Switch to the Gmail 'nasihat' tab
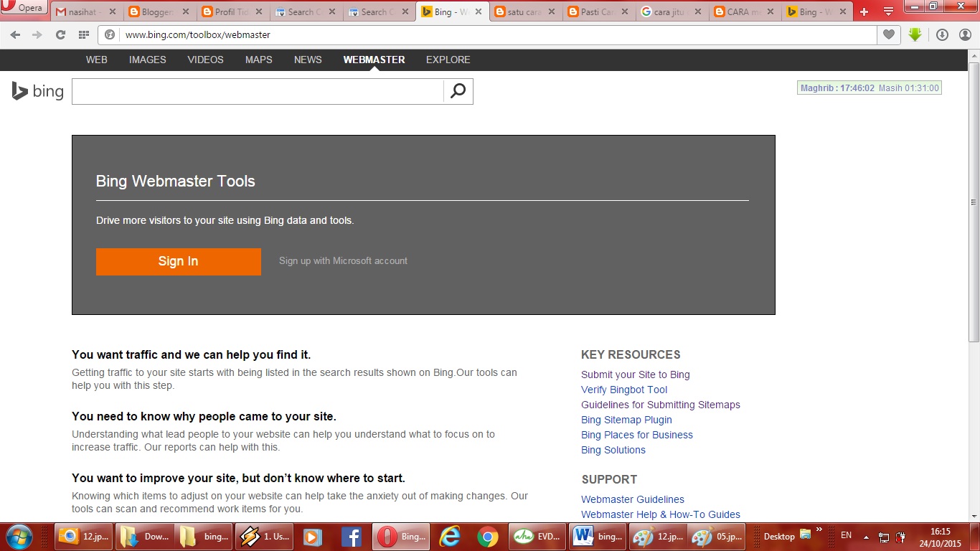This screenshot has width=980, height=551. pyautogui.click(x=85, y=11)
